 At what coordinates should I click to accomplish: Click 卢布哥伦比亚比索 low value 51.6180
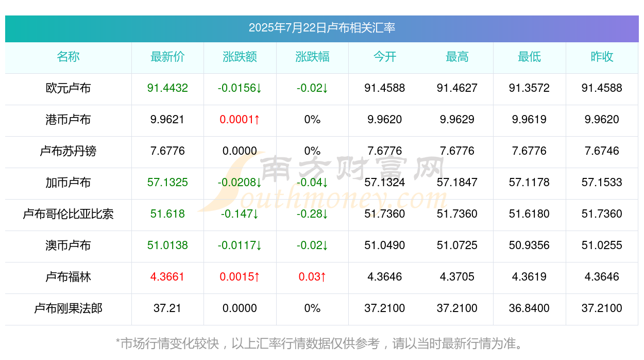click(x=529, y=214)
